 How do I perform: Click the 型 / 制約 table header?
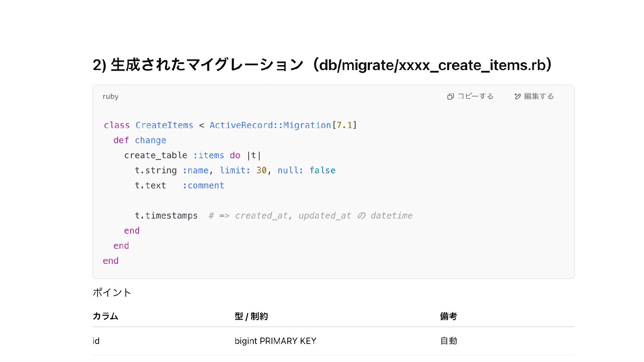[251, 316]
